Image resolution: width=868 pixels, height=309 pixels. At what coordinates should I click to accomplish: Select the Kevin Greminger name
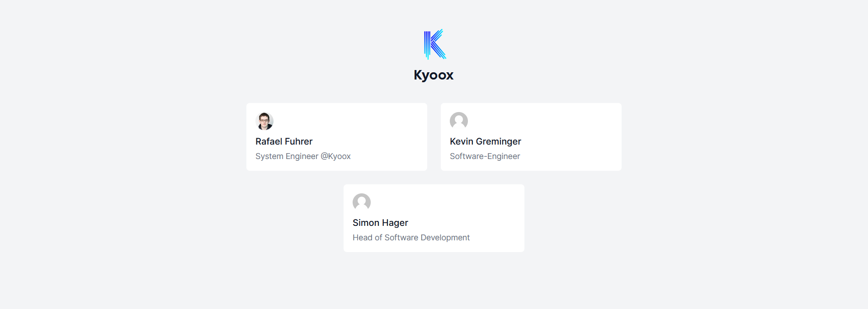(x=485, y=141)
